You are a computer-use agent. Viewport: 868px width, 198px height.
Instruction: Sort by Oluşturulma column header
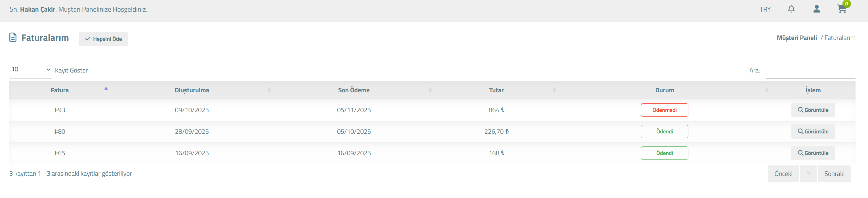coord(192,90)
